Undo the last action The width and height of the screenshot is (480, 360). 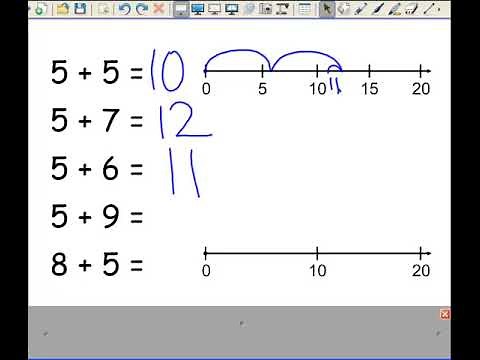click(x=124, y=9)
